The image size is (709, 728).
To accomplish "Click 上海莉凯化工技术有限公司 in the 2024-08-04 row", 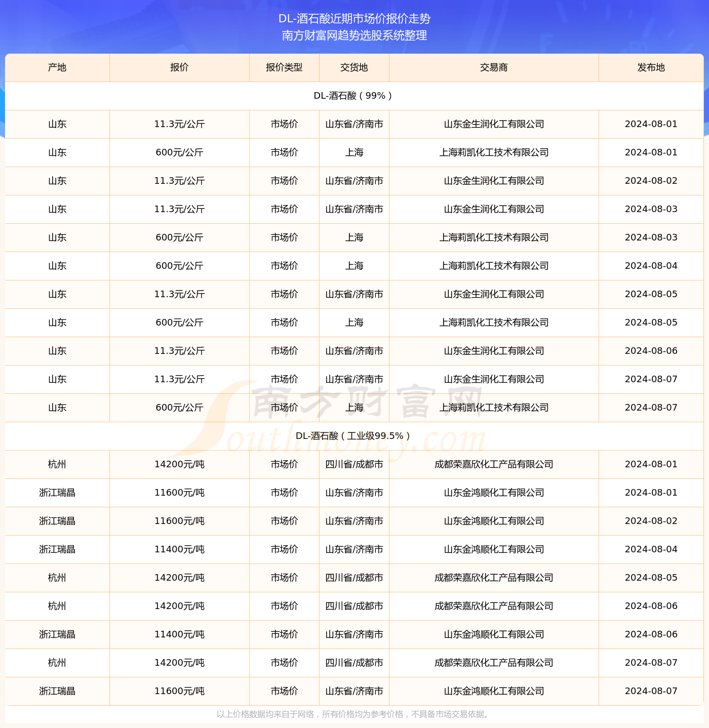I will [x=494, y=266].
